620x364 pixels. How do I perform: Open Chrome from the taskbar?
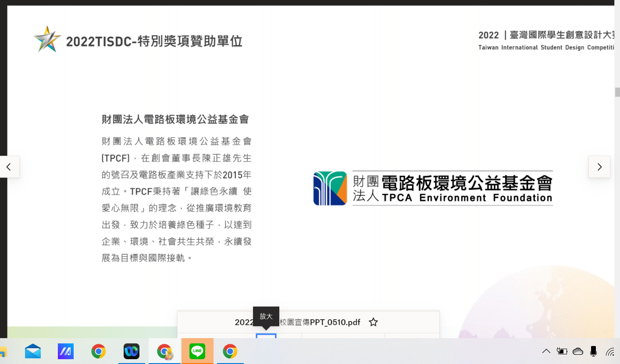99,351
